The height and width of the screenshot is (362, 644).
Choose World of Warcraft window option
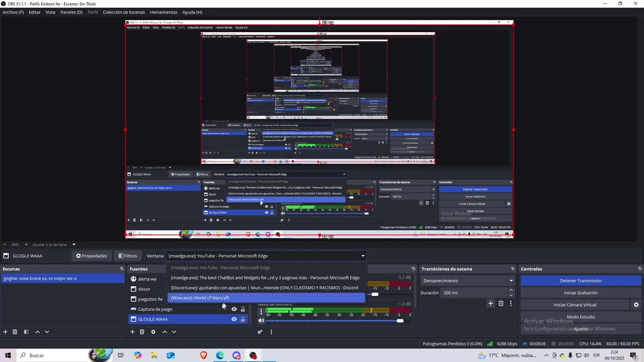(266, 298)
